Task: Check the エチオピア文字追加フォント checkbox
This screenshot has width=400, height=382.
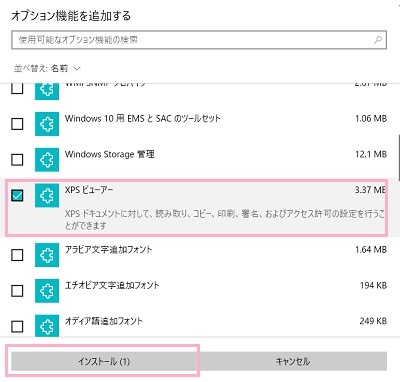Action: 17,291
